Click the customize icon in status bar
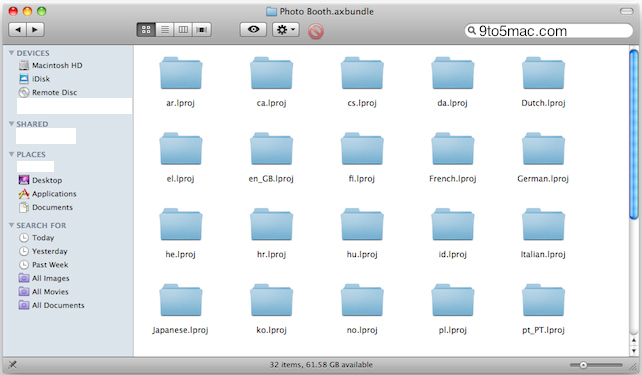Viewport: 642px width, 375px height. (12, 364)
